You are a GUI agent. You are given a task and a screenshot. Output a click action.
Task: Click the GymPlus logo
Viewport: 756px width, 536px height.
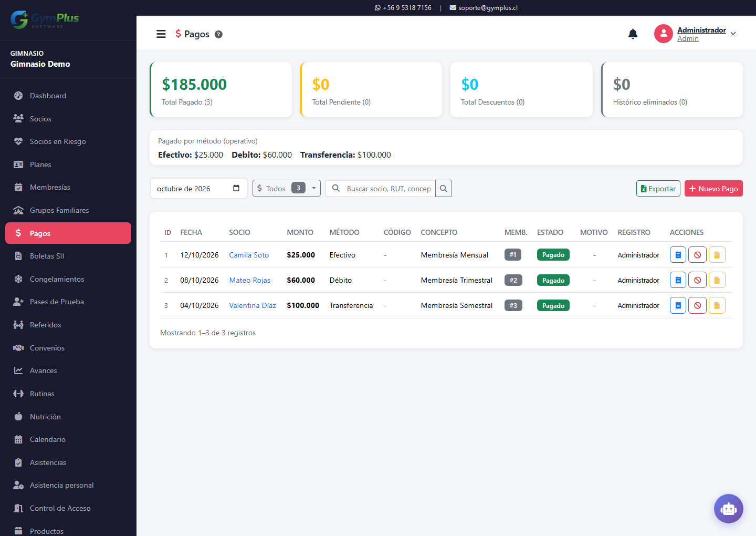coord(45,20)
